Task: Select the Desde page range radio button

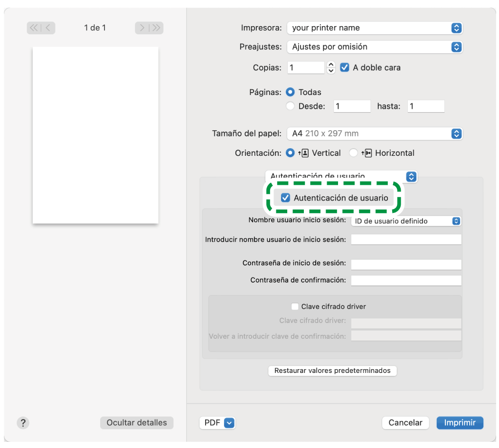Action: (291, 106)
